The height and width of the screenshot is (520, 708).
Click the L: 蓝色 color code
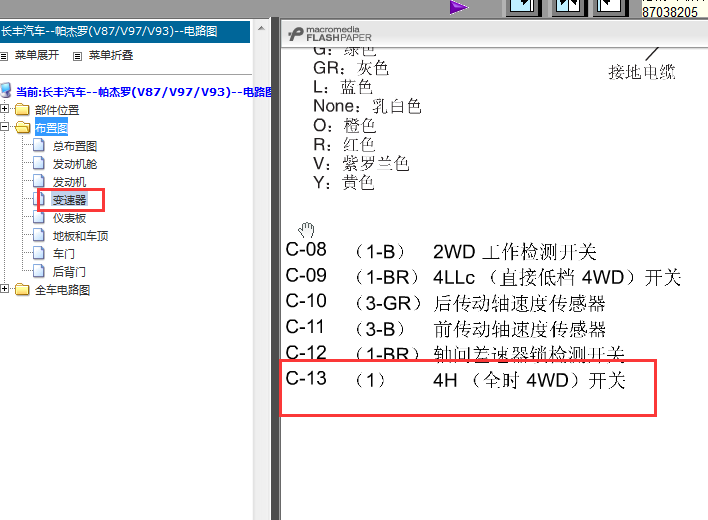tap(343, 87)
